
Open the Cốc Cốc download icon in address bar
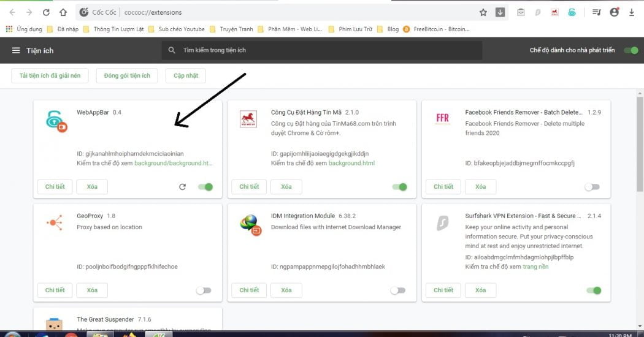tap(500, 12)
